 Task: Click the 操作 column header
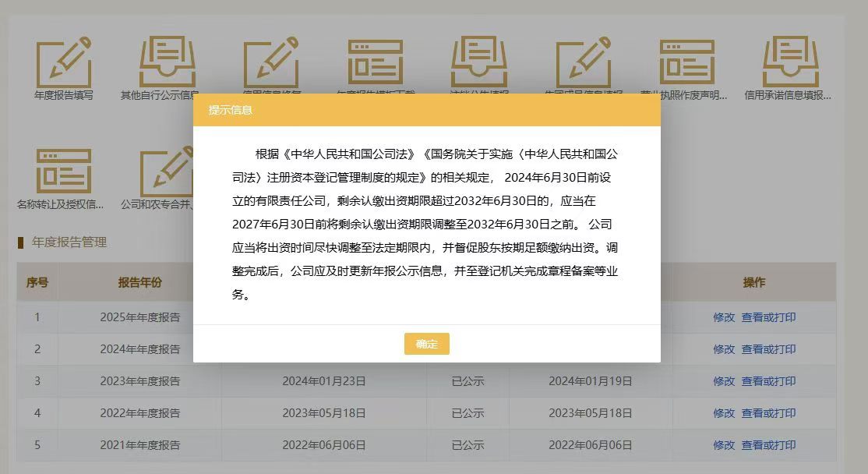click(754, 282)
